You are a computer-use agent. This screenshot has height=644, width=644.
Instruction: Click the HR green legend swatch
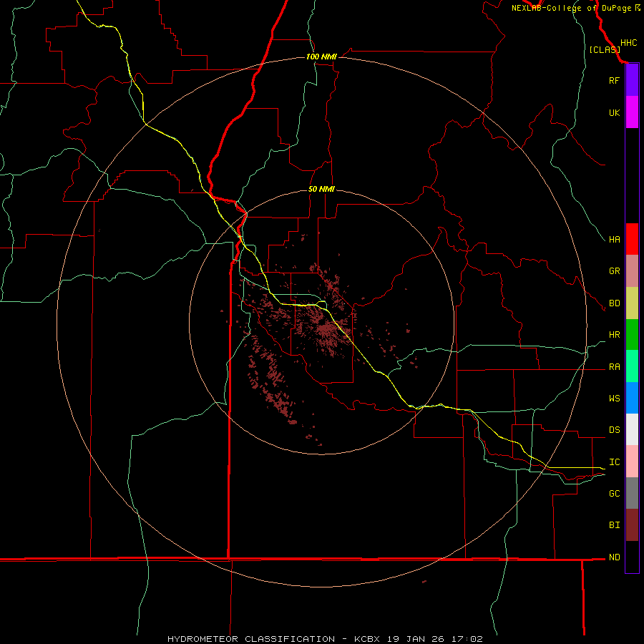(632, 335)
